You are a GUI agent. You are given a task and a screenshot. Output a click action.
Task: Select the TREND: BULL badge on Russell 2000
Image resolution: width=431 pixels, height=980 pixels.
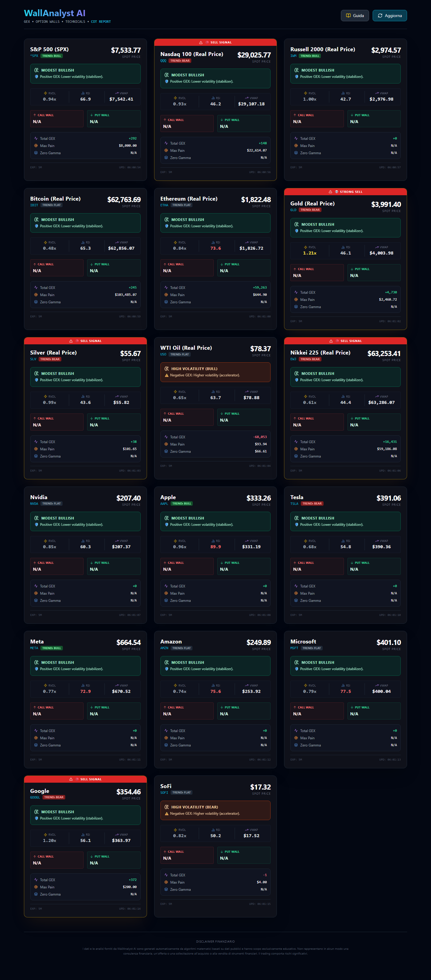[310, 56]
